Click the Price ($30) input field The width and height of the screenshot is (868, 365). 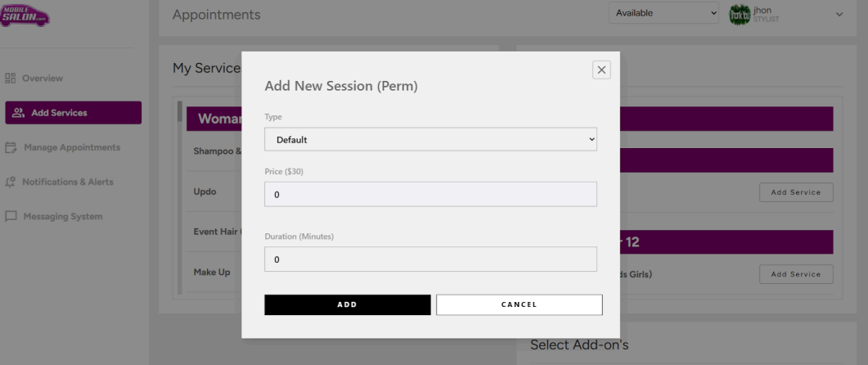coord(430,195)
